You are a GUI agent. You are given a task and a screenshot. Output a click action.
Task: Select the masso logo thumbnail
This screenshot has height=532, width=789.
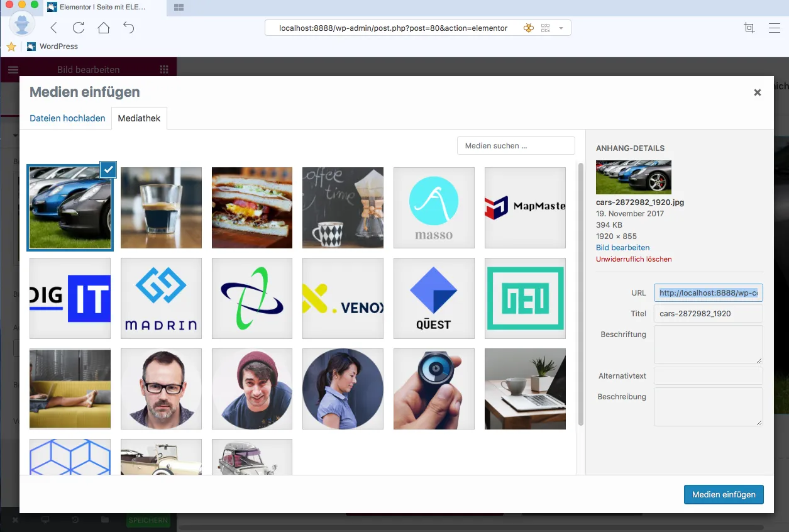coord(434,208)
